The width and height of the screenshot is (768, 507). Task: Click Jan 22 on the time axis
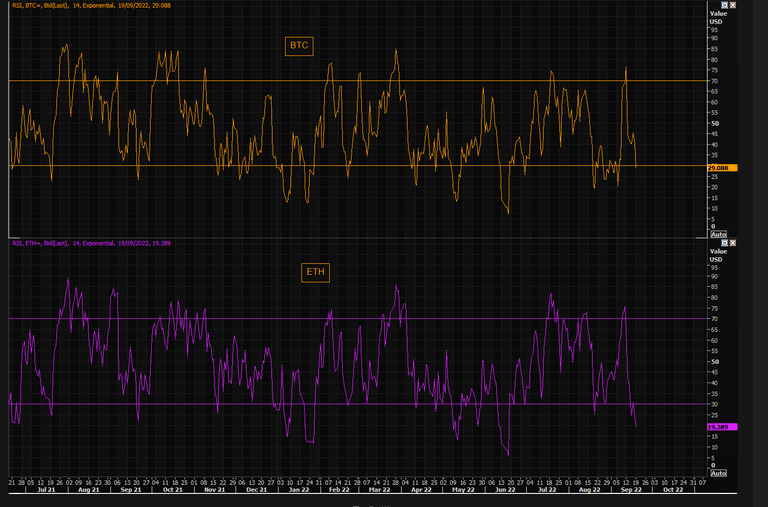pyautogui.click(x=298, y=490)
